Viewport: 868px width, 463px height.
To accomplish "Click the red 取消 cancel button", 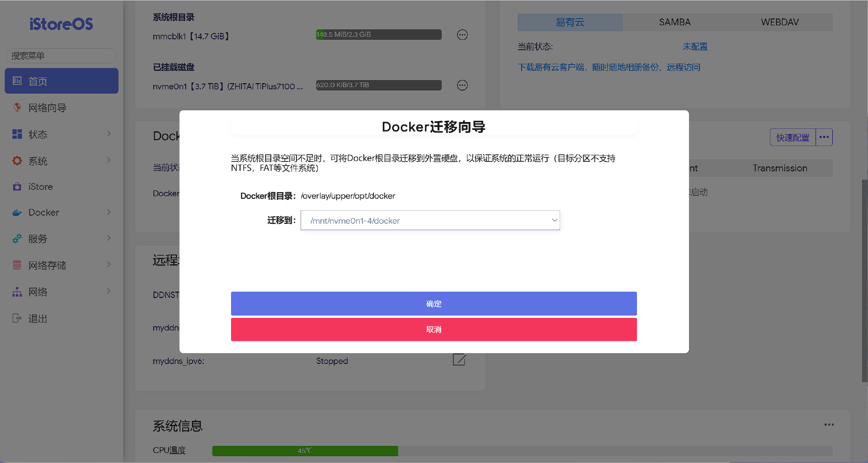I will 434,330.
